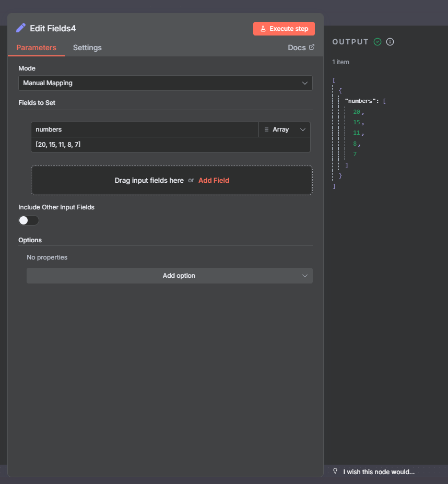The width and height of the screenshot is (448, 484).
Task: Click the array value field [20, 15, 11, 8, 7]
Action: pos(170,145)
